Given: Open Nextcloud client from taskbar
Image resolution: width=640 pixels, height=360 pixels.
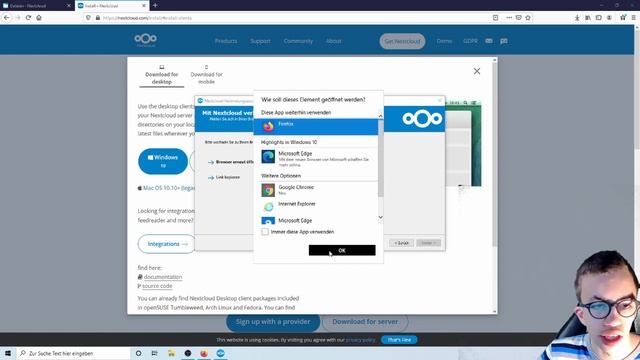Looking at the screenshot, I should click(220, 353).
